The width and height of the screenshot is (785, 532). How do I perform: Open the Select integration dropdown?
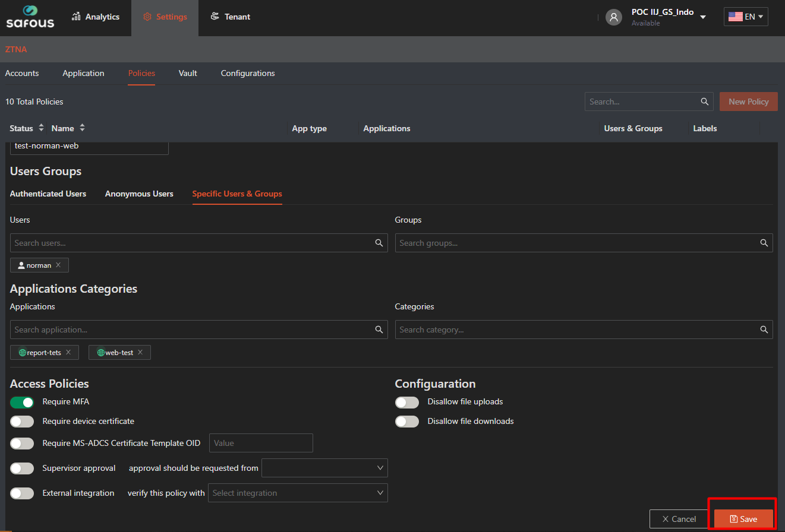coord(298,493)
